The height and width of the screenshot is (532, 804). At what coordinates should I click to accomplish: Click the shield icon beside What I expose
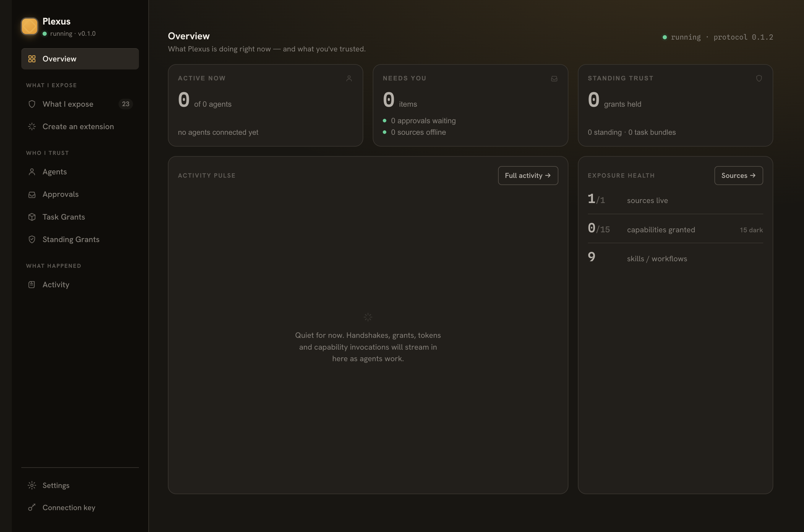coord(32,104)
